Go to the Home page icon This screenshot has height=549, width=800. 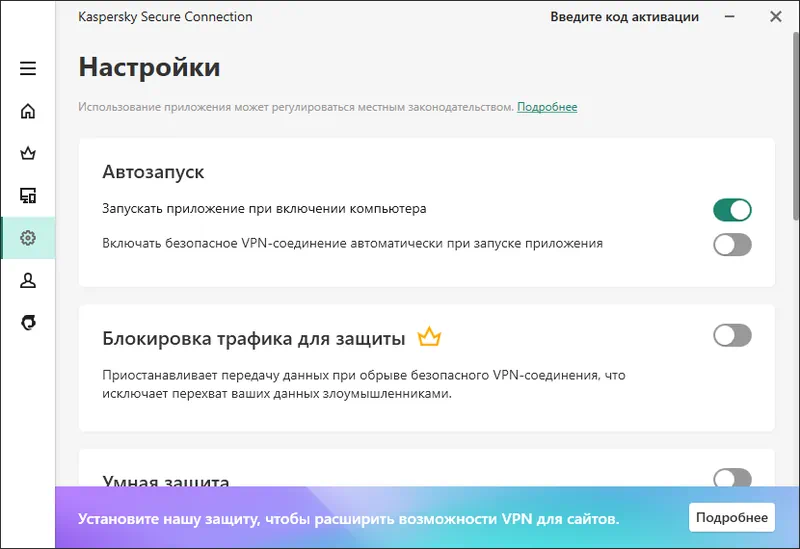(x=28, y=111)
